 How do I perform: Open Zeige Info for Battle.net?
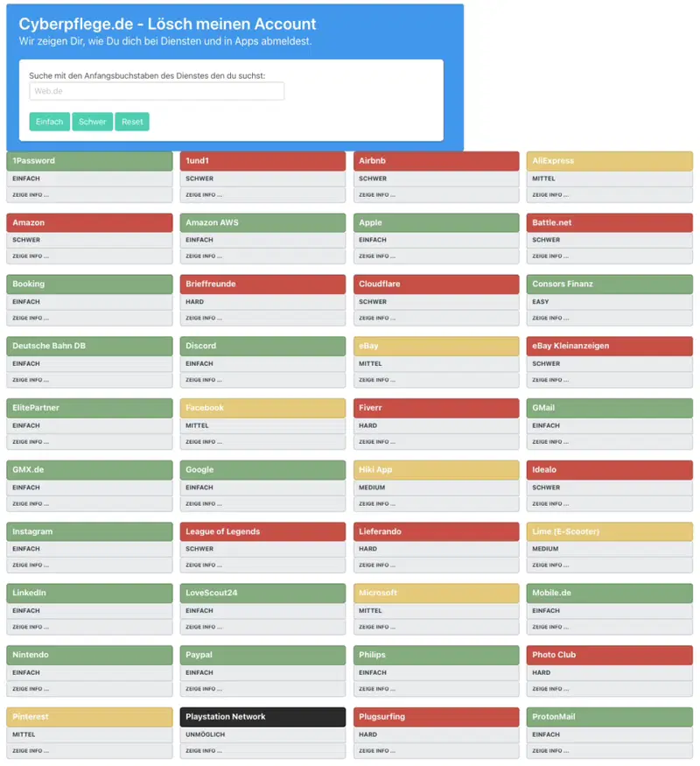(609, 257)
